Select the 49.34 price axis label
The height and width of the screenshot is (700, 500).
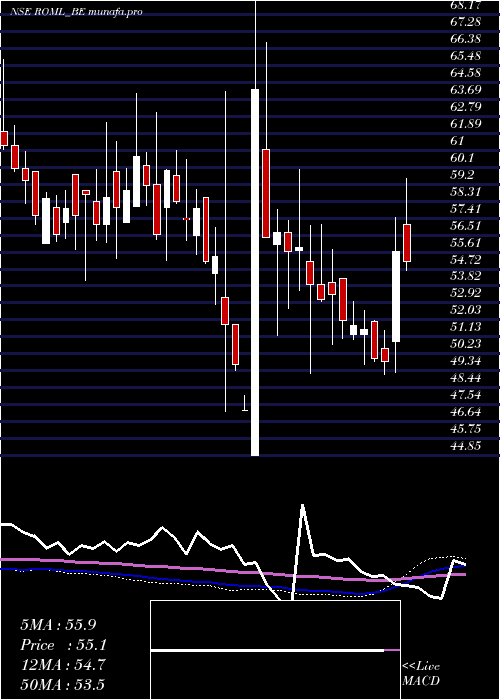tap(466, 361)
